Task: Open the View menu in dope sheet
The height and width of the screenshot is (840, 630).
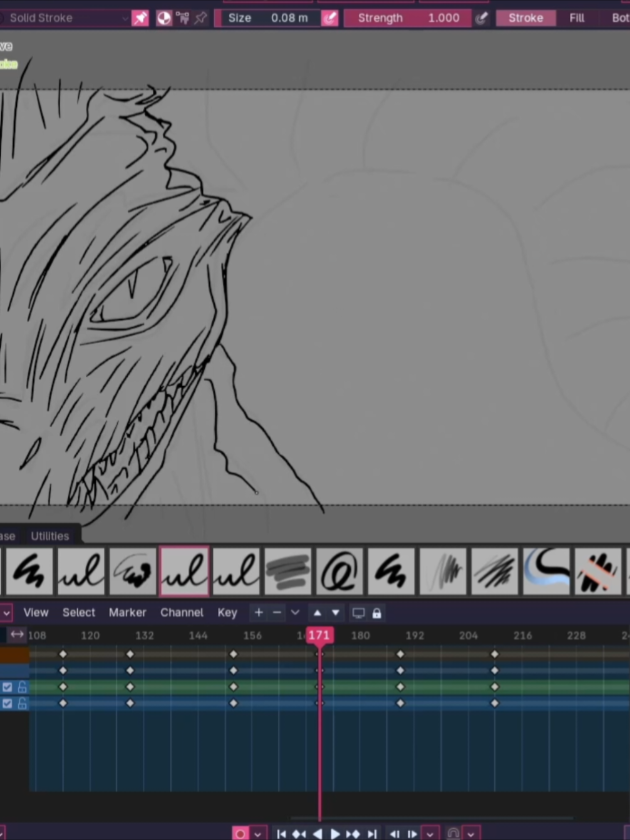Action: 36,613
